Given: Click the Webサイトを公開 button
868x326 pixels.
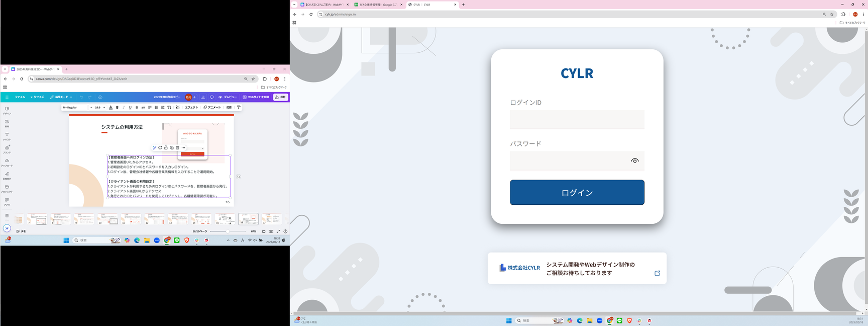Looking at the screenshot, I should pos(256,97).
